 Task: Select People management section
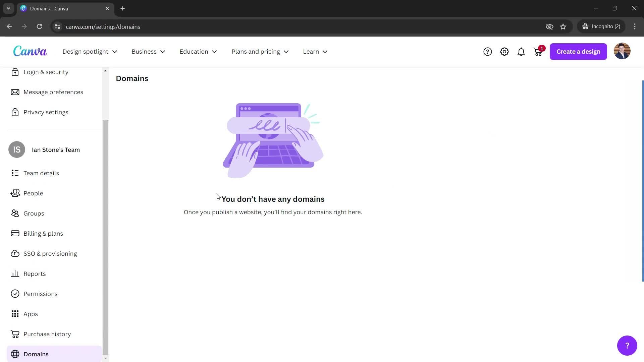(x=33, y=193)
